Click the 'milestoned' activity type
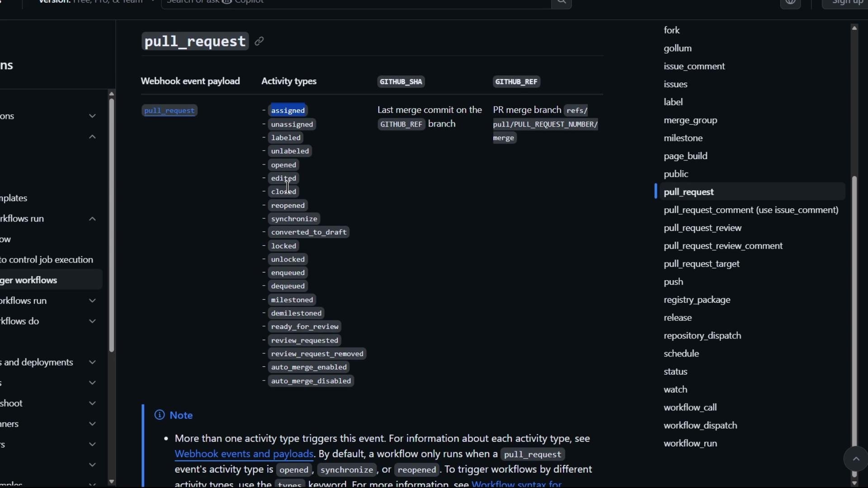The height and width of the screenshot is (488, 868). click(x=292, y=300)
